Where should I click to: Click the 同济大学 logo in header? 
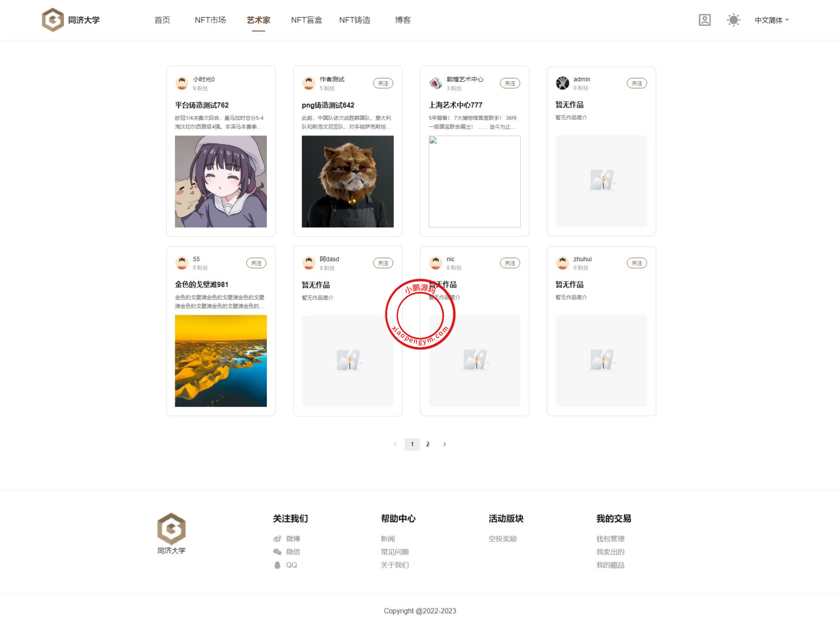pos(70,20)
